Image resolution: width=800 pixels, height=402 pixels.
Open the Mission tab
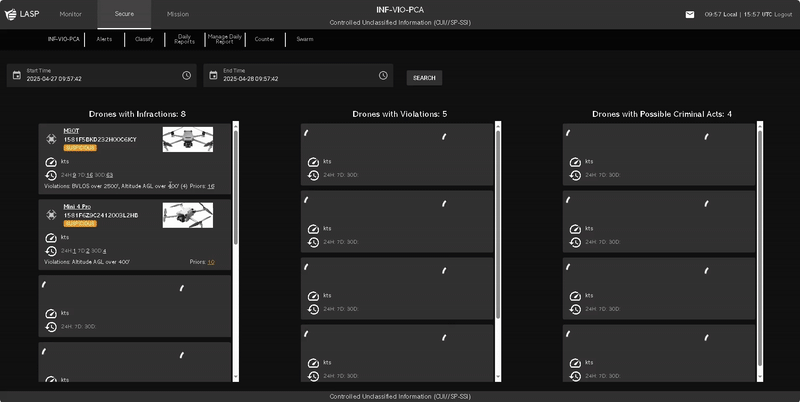tap(178, 14)
